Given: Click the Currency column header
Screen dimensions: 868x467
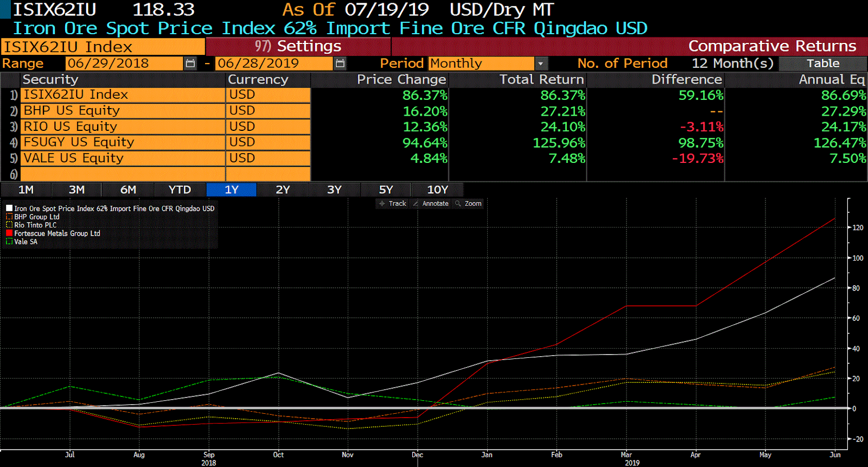Looking at the screenshot, I should tap(258, 79).
